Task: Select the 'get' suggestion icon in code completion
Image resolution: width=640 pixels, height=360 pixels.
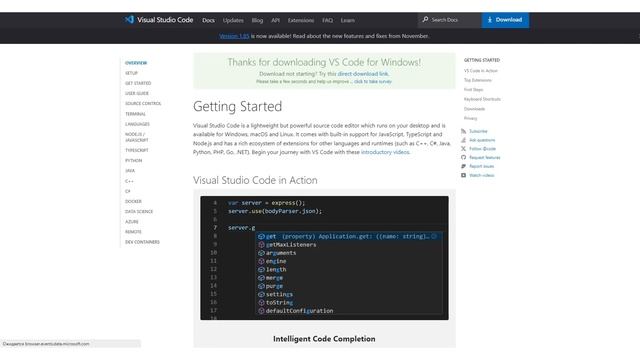Action: point(261,236)
